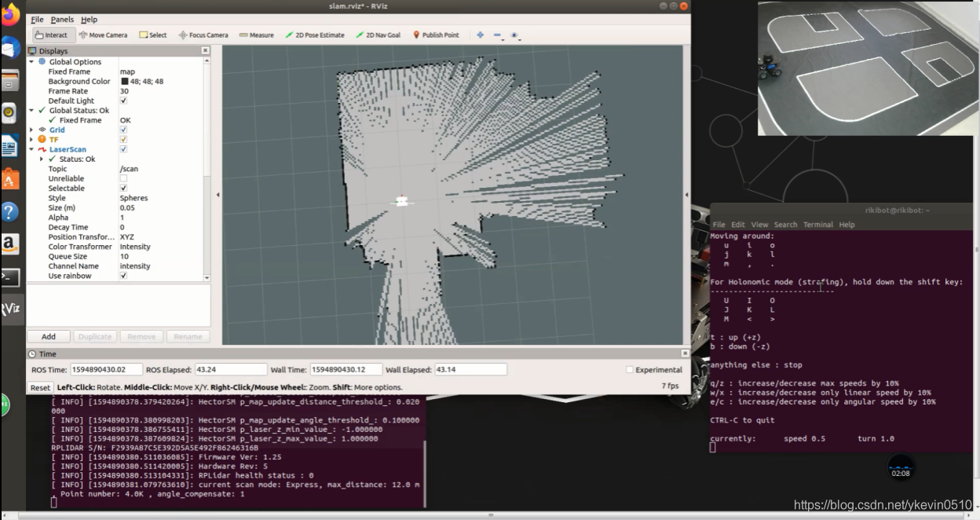Collapse the LaserScan display node
The height and width of the screenshot is (520, 980).
click(32, 149)
